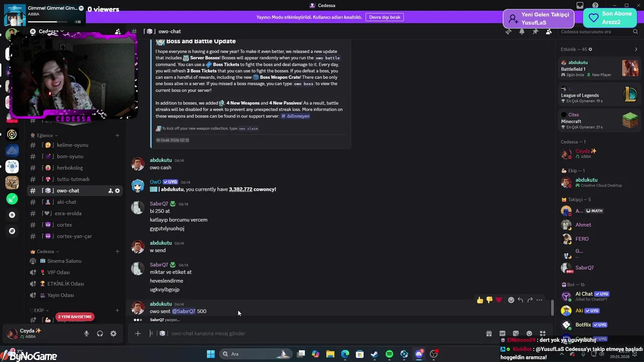The width and height of the screenshot is (644, 362).
Task: Click the @SabırQ7 mention in message
Action: (x=184, y=311)
